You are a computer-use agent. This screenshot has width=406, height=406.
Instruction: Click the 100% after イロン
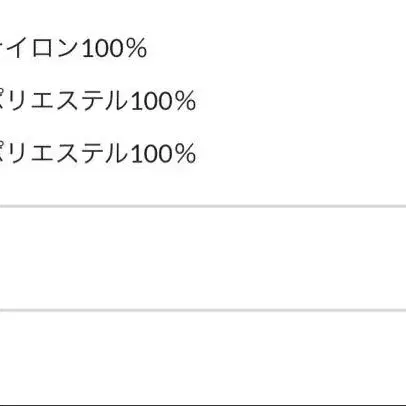pos(114,49)
